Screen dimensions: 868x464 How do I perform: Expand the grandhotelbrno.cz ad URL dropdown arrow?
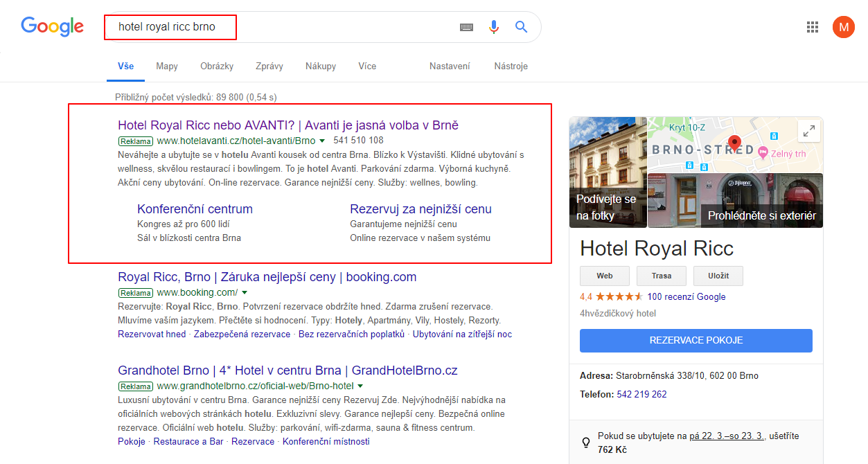point(361,386)
